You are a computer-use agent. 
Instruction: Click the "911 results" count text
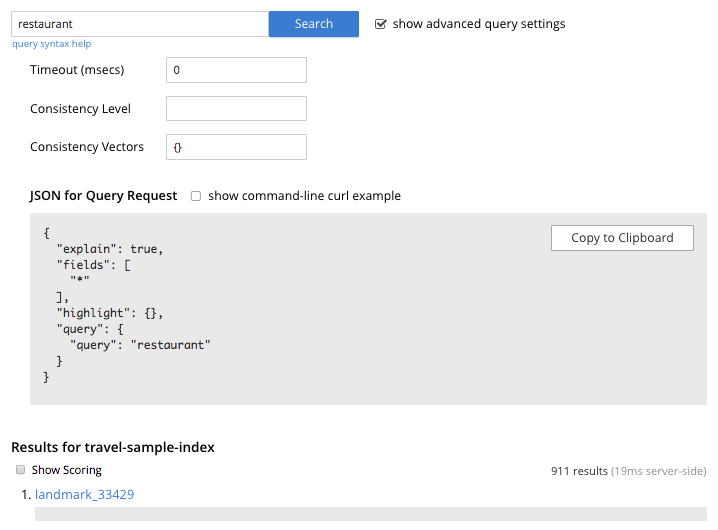click(579, 471)
